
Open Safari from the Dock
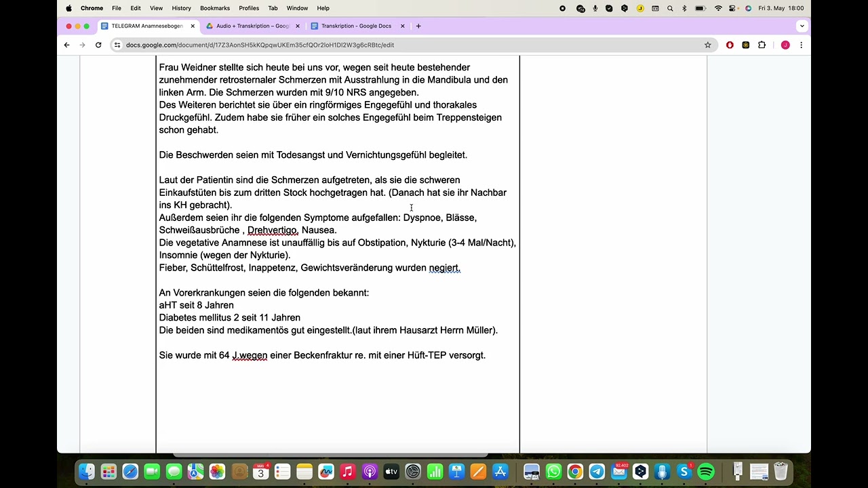pos(130,472)
